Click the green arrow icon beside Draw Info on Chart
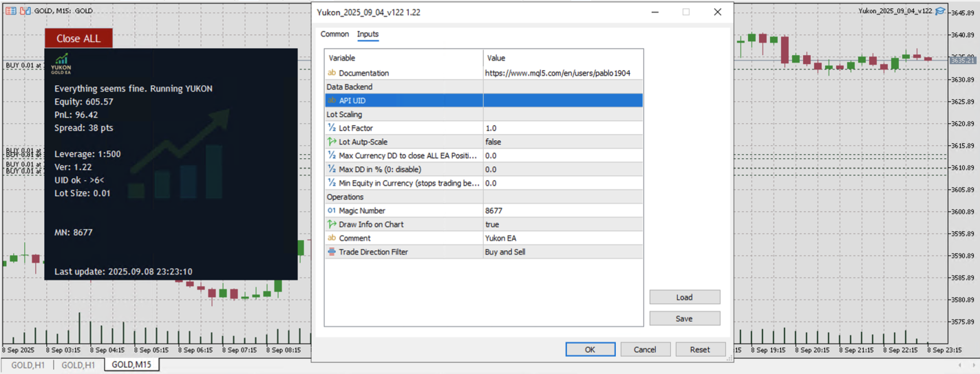The height and width of the screenshot is (374, 980). coord(332,224)
